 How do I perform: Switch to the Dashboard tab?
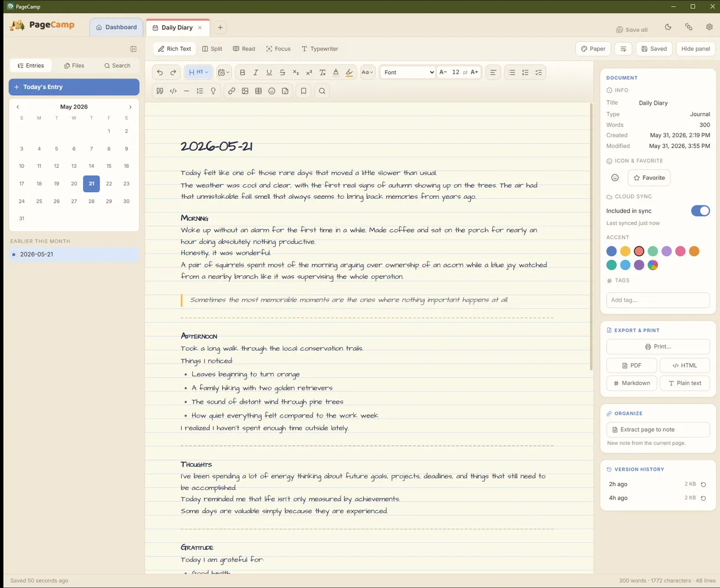116,27
